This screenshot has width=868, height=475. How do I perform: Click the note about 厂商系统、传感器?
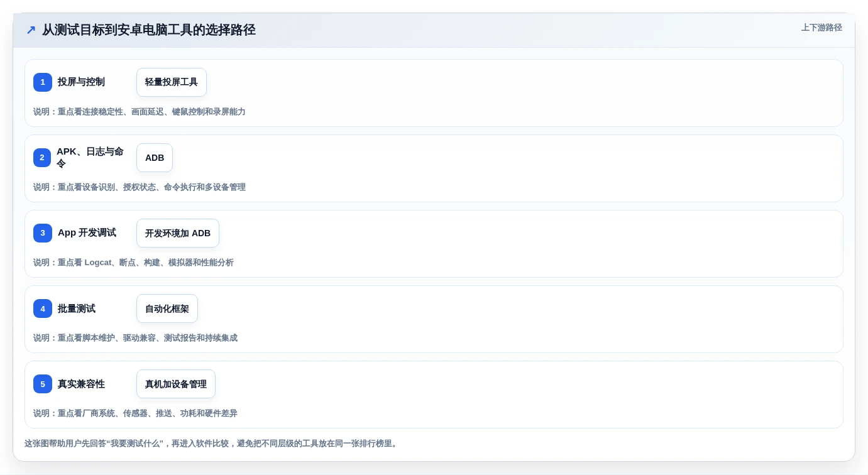click(x=135, y=413)
